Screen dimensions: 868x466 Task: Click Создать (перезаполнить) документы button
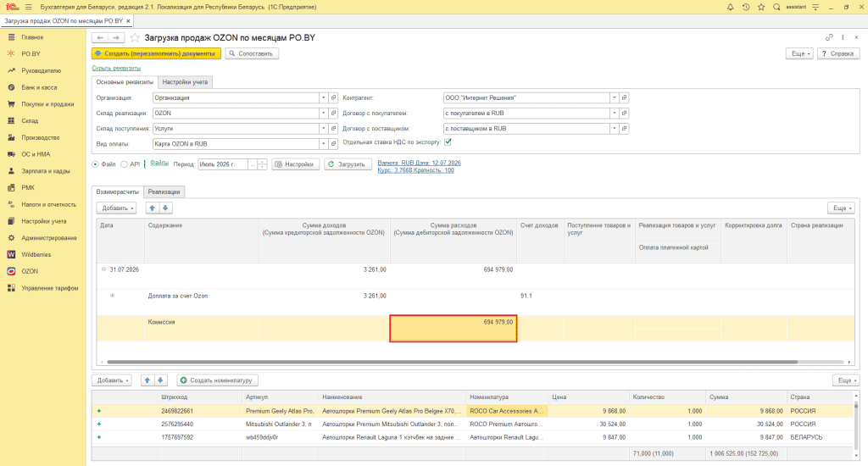point(156,53)
